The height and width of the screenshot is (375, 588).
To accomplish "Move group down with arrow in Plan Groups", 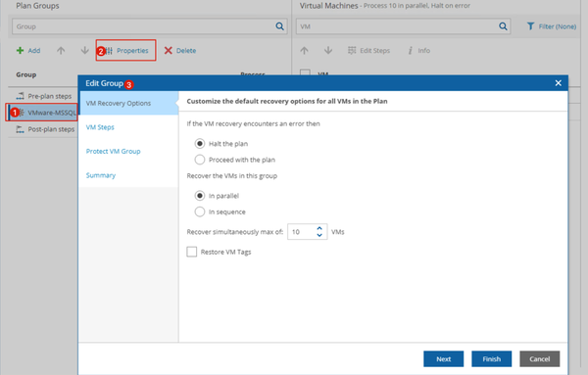I will point(84,51).
